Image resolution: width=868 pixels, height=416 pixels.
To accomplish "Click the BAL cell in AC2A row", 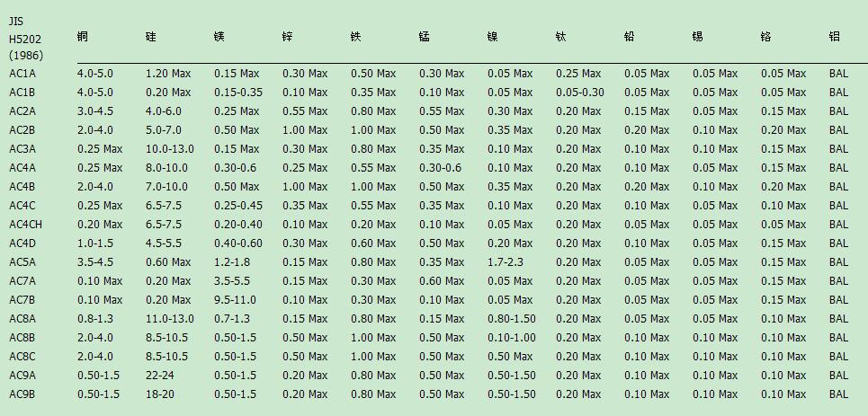I will 838,111.
